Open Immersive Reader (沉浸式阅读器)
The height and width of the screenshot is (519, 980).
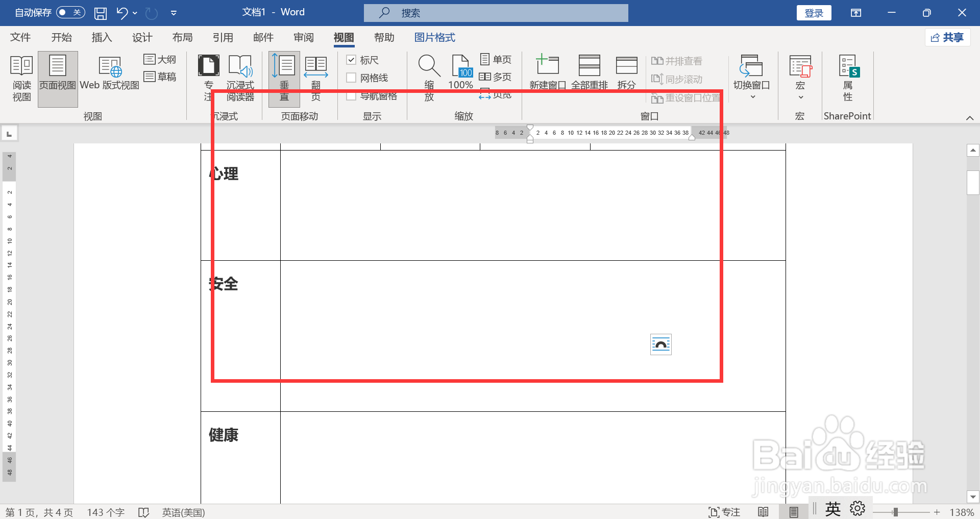pyautogui.click(x=240, y=79)
